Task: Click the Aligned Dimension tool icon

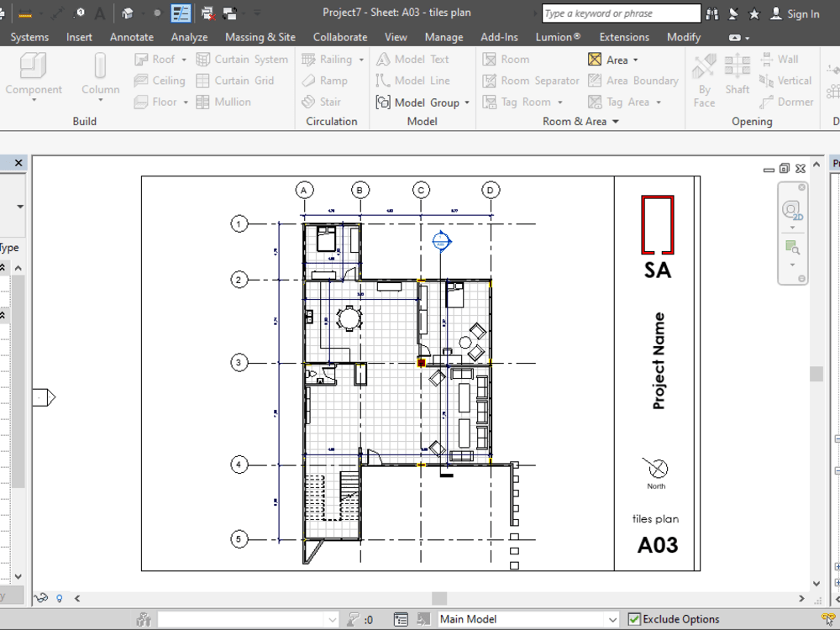Action: click(57, 13)
